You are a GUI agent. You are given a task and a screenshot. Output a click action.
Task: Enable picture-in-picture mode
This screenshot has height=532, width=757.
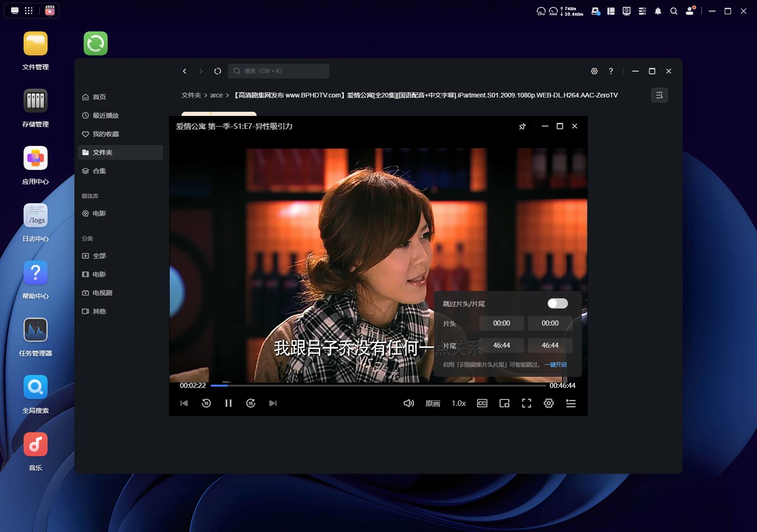(x=504, y=403)
